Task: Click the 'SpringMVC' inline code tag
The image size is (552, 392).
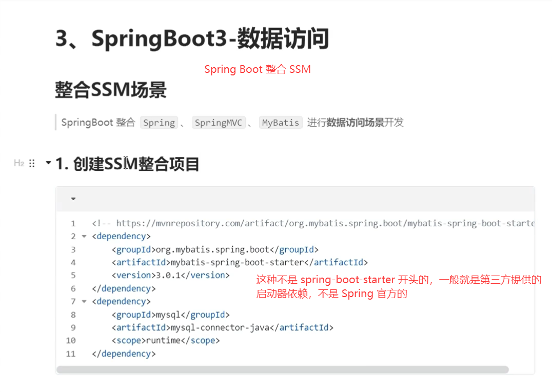Action: click(x=218, y=123)
